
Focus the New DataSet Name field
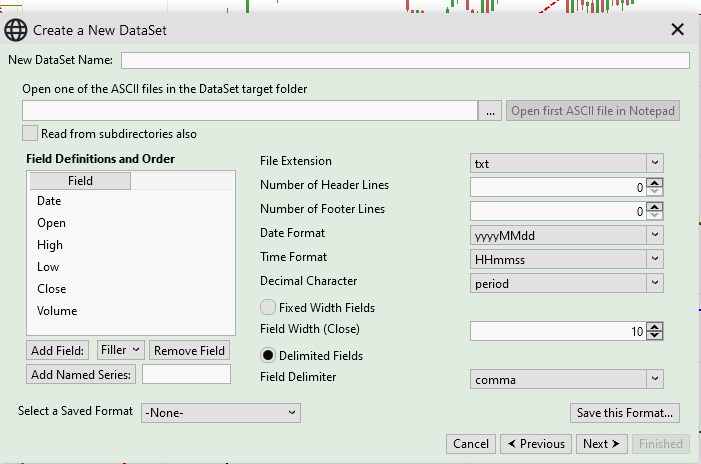pyautogui.click(x=405, y=60)
